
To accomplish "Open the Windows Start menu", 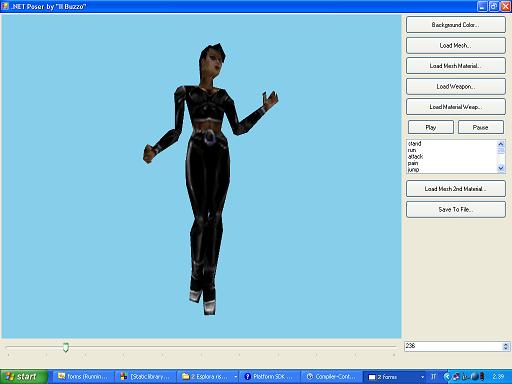I will click(24, 377).
